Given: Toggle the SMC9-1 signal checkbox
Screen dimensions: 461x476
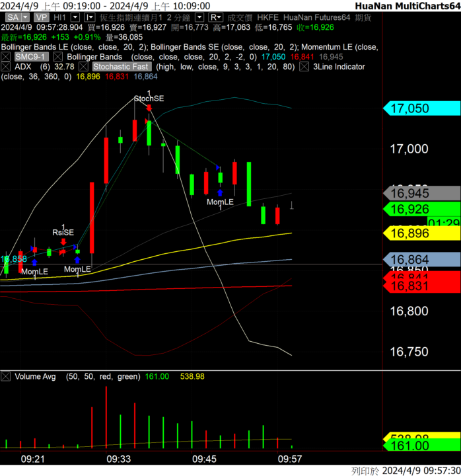Looking at the screenshot, I should 5,57.
